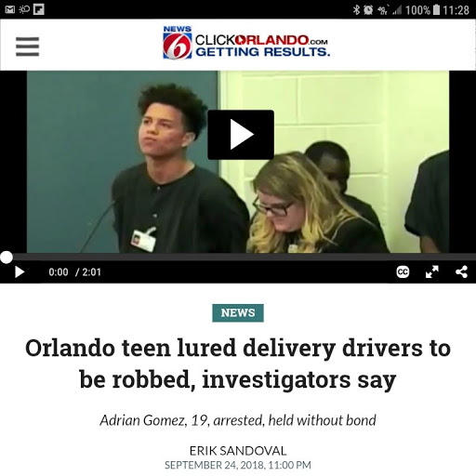
Task: Open the NEWS category tag
Action: [238, 313]
